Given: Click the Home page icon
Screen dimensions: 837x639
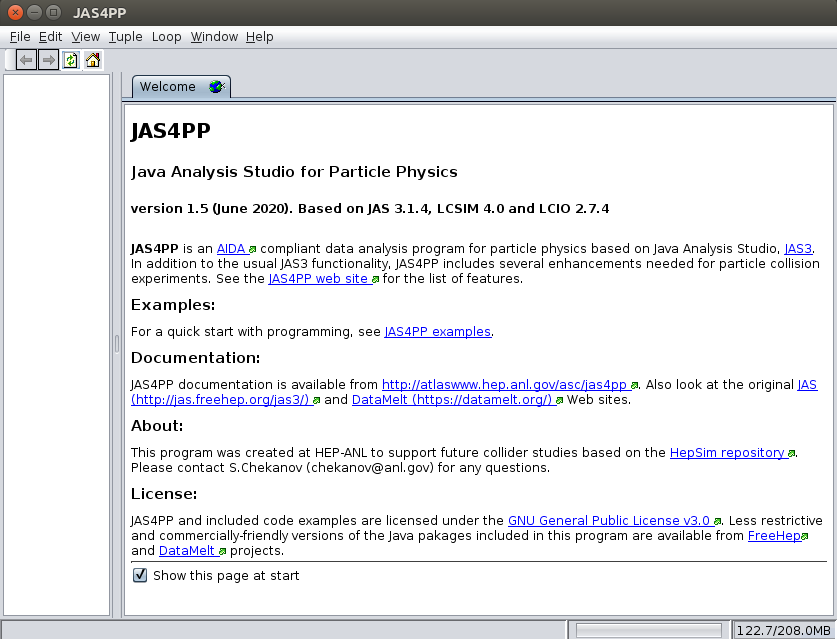Looking at the screenshot, I should (x=93, y=60).
